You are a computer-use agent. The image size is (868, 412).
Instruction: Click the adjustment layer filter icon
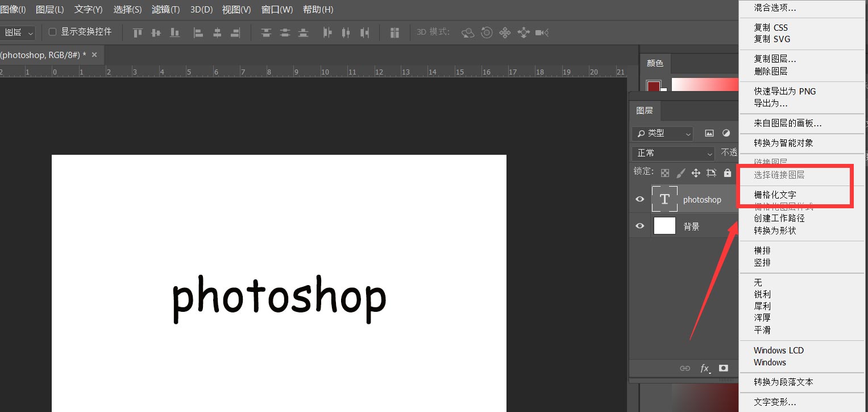tap(726, 133)
